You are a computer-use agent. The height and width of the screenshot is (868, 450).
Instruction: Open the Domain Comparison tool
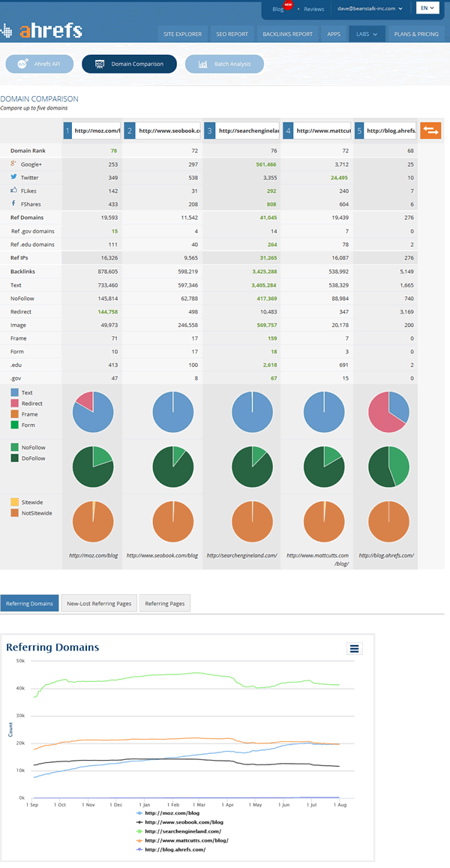pyautogui.click(x=130, y=65)
